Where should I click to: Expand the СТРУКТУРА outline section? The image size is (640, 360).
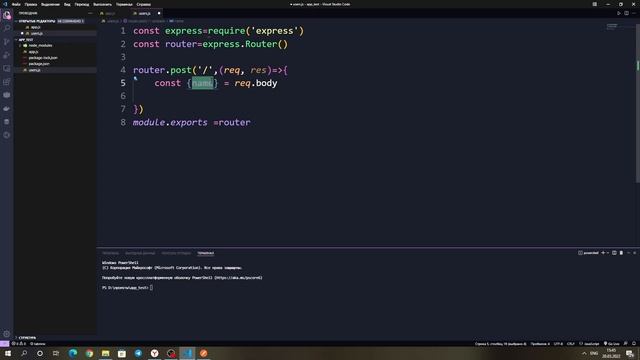coord(27,338)
